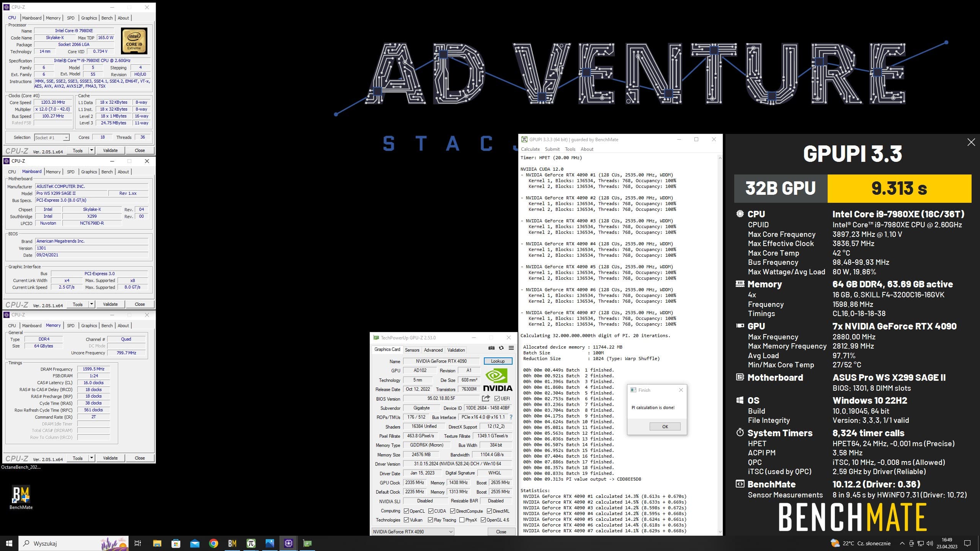
Task: Click the BIOS export share icon
Action: pos(486,398)
